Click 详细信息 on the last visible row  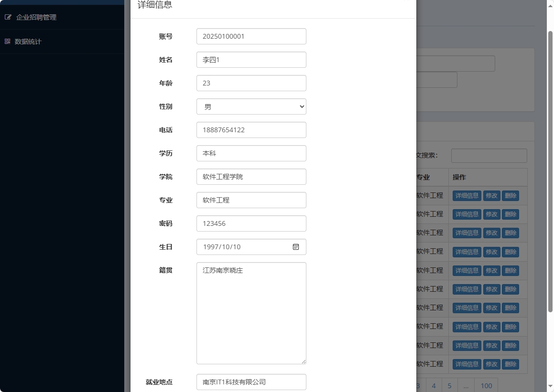point(467,364)
